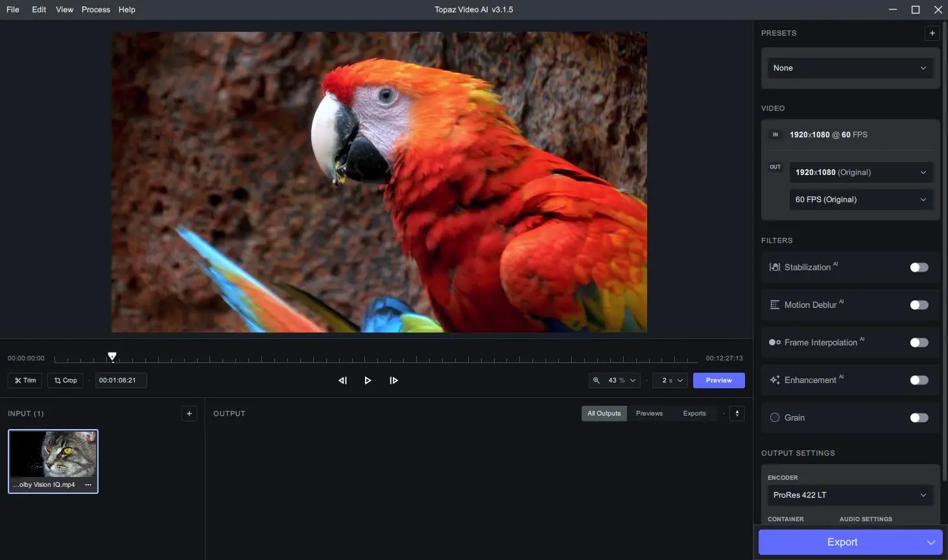Click the timeline scrubber track
Screen dimensions: 948x560
click(376, 358)
